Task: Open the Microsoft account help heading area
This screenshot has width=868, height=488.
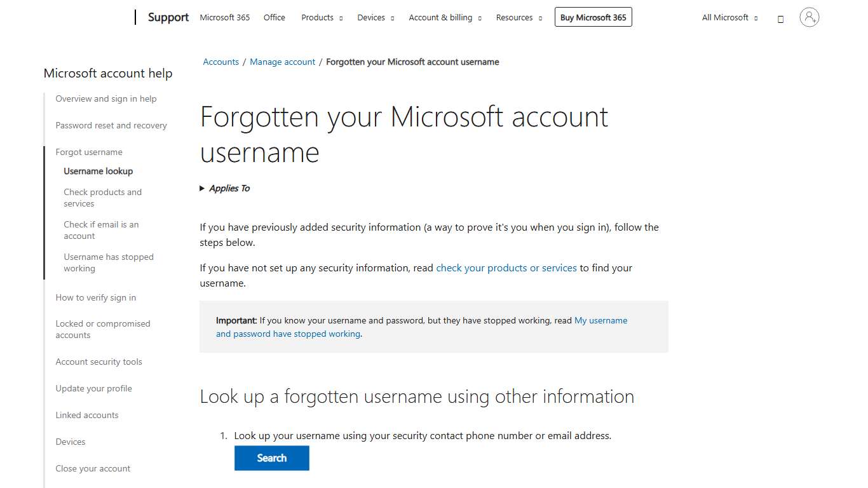Action: (x=107, y=73)
